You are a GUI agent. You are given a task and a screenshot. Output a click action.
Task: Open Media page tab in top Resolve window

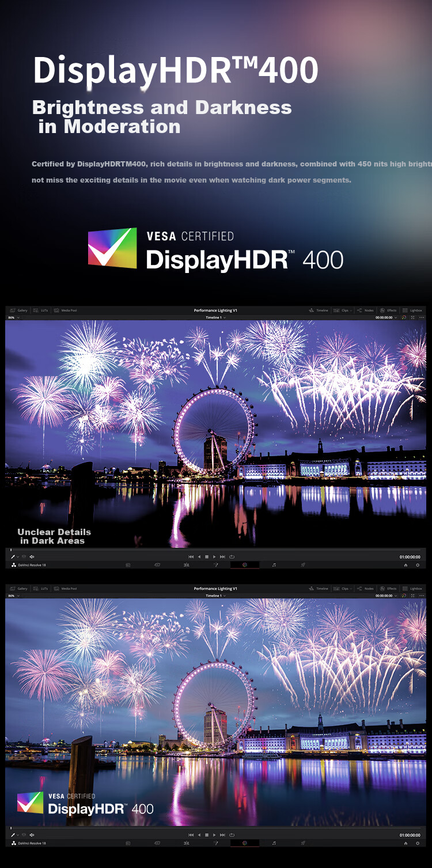(x=128, y=565)
